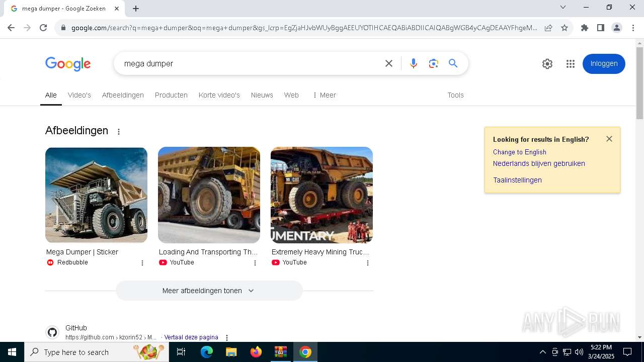Switch to Web search tab
The width and height of the screenshot is (644, 362).
pyautogui.click(x=291, y=95)
